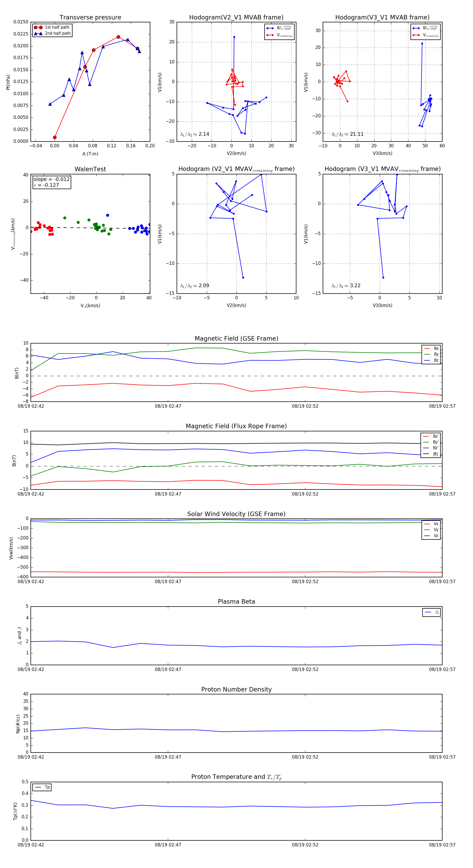
Task: Select the "Bx'" legend entry
Action: pos(431,436)
